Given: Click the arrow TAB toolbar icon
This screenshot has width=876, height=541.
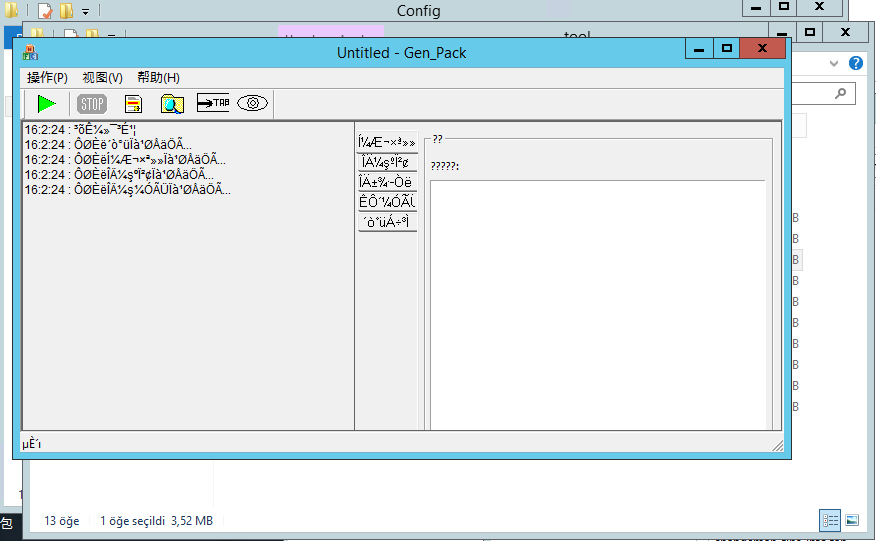Looking at the screenshot, I should [x=213, y=103].
